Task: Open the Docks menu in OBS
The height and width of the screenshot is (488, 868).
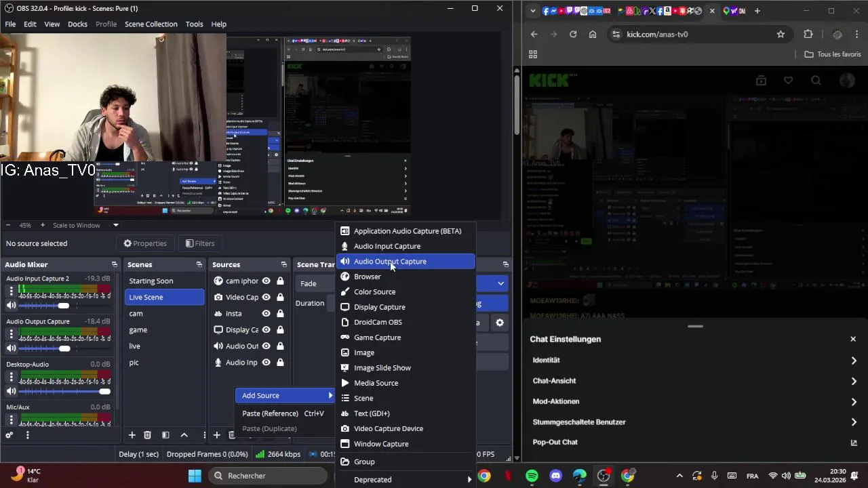Action: pos(77,24)
